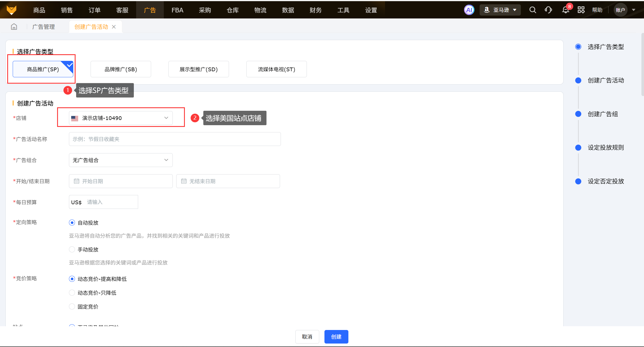This screenshot has height=347, width=644.
Task: Click the customer support headset icon
Action: coord(548,10)
